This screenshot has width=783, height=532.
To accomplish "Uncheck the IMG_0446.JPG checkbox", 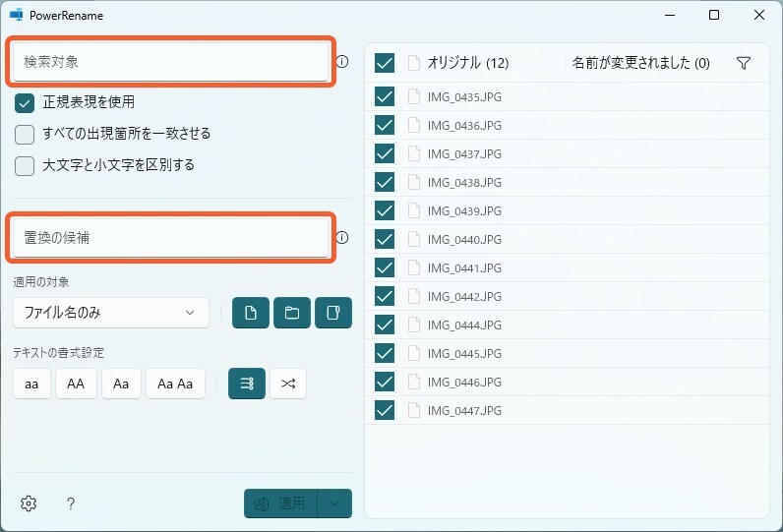I will coord(385,382).
